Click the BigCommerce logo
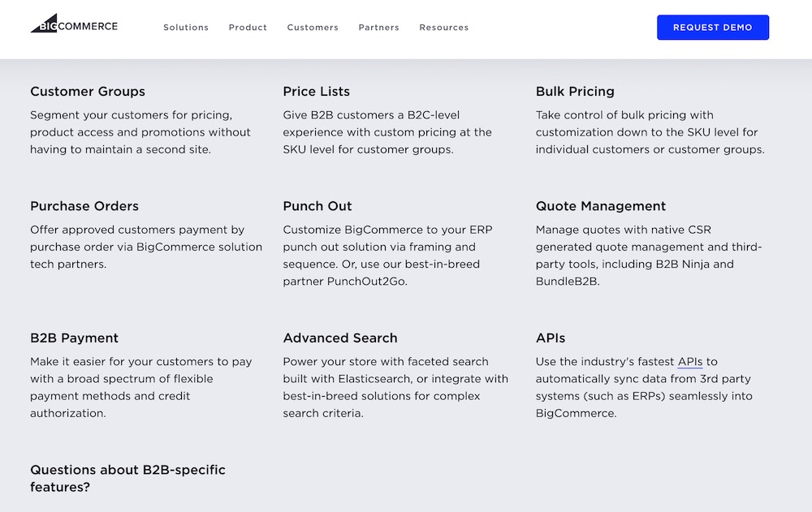The height and width of the screenshot is (512, 812). pyautogui.click(x=74, y=24)
